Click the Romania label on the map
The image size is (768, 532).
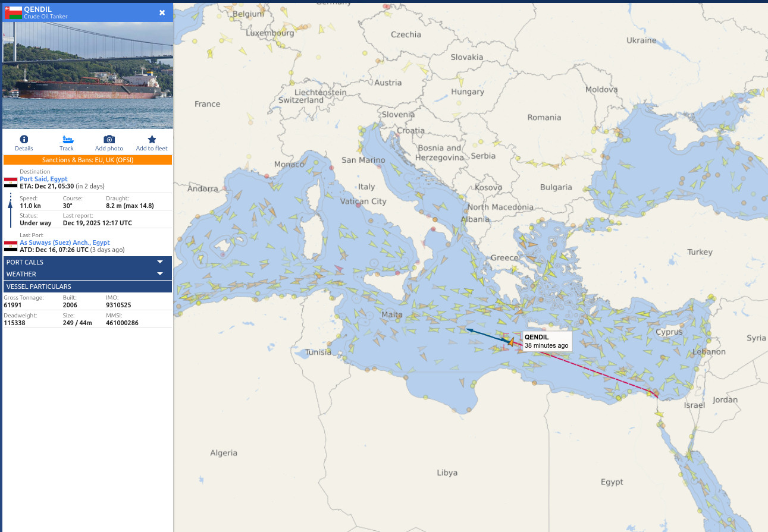coord(544,117)
